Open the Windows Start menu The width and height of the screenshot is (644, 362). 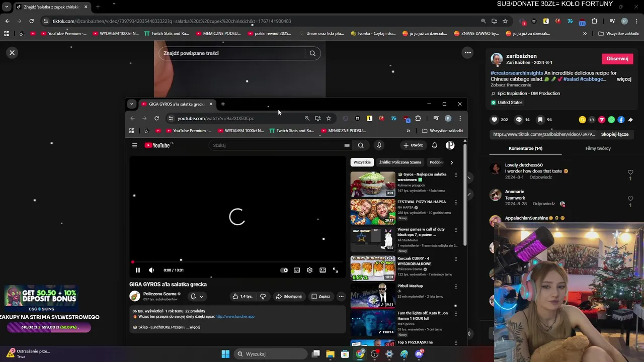tap(225, 354)
